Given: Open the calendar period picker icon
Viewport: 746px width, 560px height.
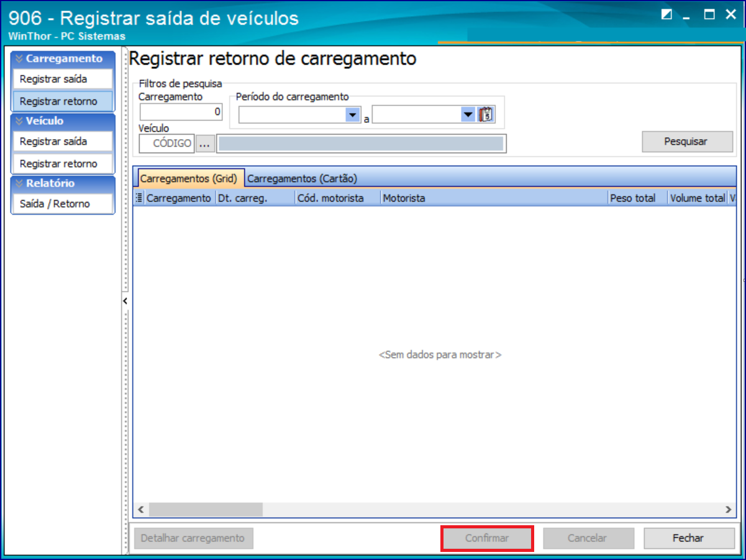Looking at the screenshot, I should (x=486, y=114).
